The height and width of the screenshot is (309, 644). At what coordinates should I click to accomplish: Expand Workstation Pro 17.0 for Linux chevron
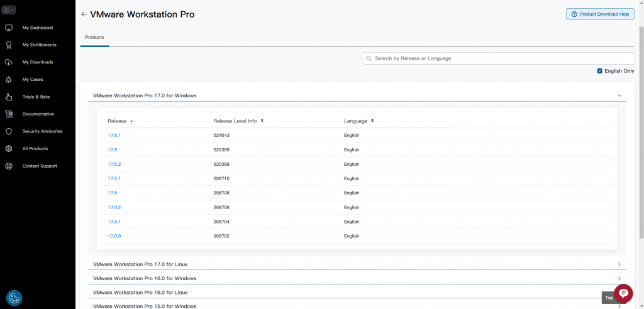pos(619,264)
